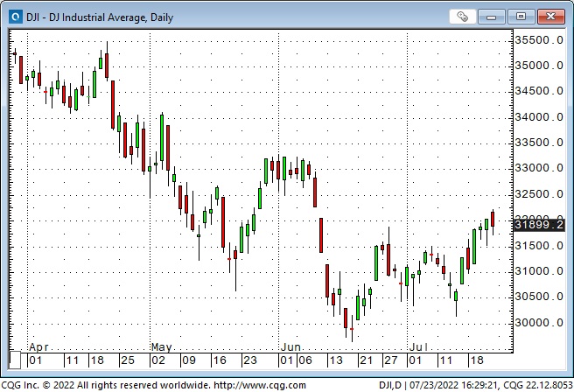Click the Jul month label

[x=418, y=347]
